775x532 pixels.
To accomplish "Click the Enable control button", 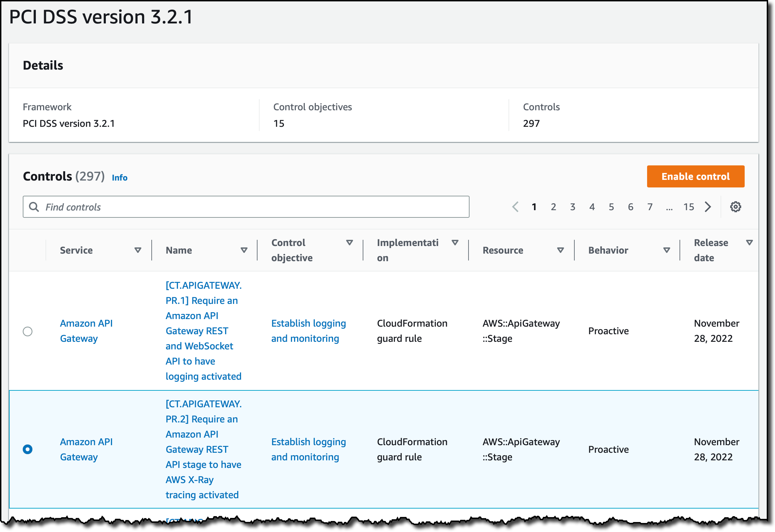I will coord(695,176).
